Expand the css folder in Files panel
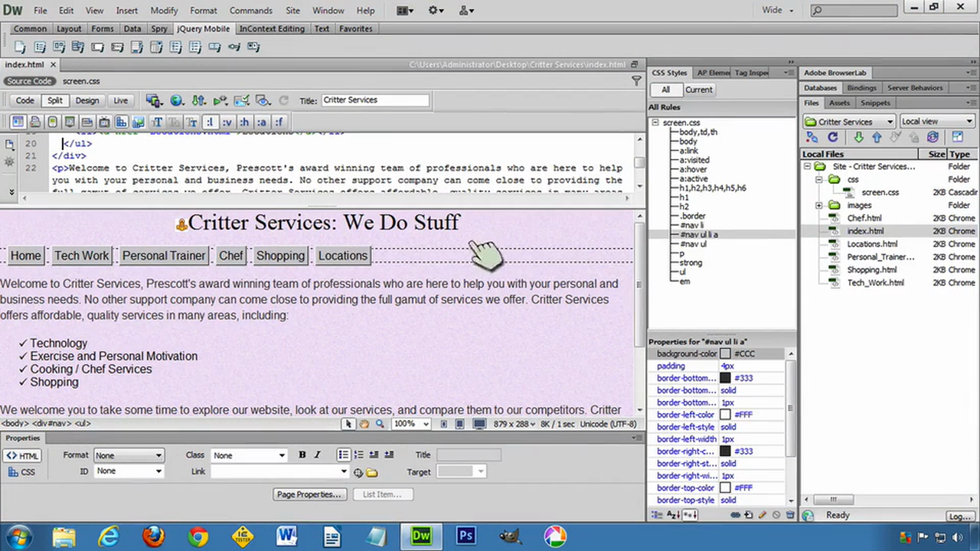The image size is (980, 551). coord(819,179)
